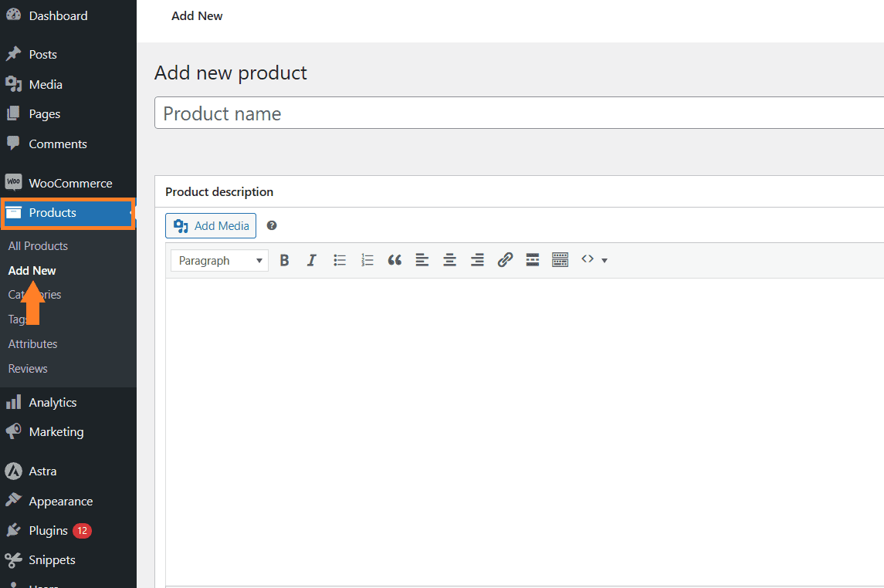Toggle the toolbar keyboard icon
Image resolution: width=884 pixels, height=588 pixels.
[560, 259]
